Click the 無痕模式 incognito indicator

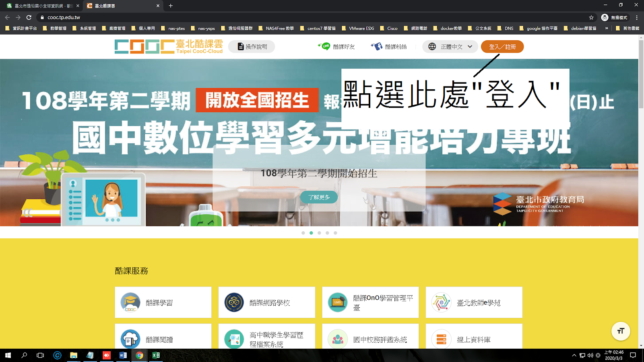click(614, 17)
